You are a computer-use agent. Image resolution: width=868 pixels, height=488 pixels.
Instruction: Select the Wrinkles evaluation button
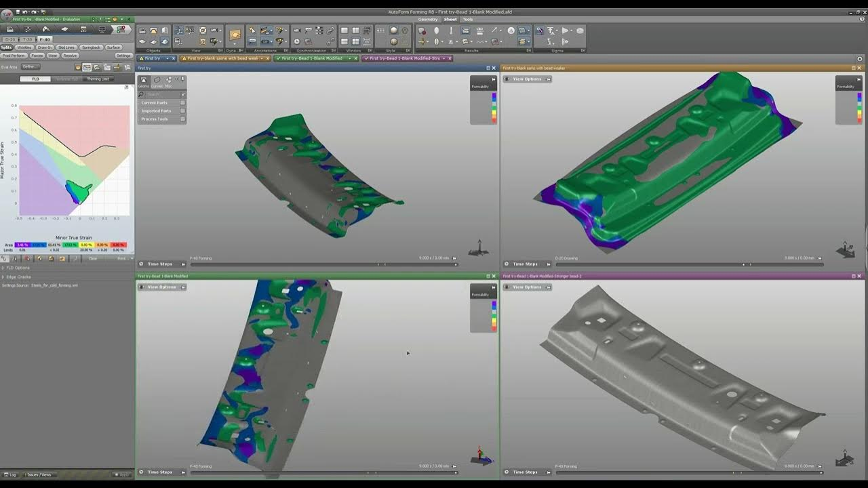[x=24, y=47]
